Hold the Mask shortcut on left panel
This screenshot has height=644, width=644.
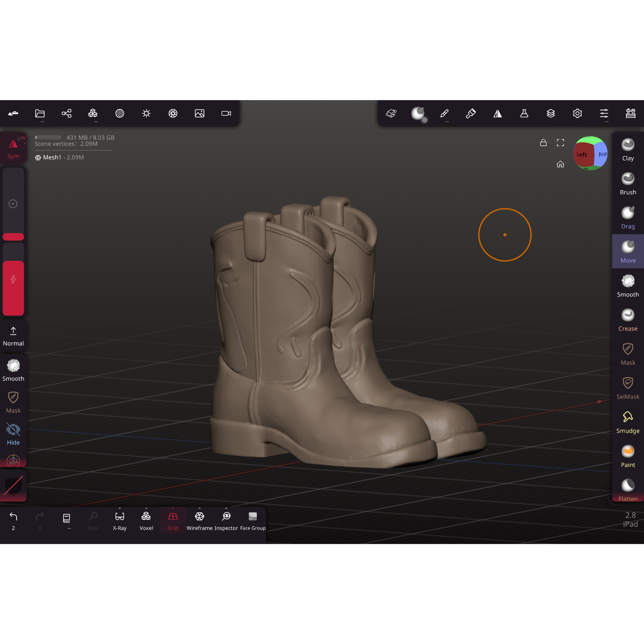pos(13,402)
